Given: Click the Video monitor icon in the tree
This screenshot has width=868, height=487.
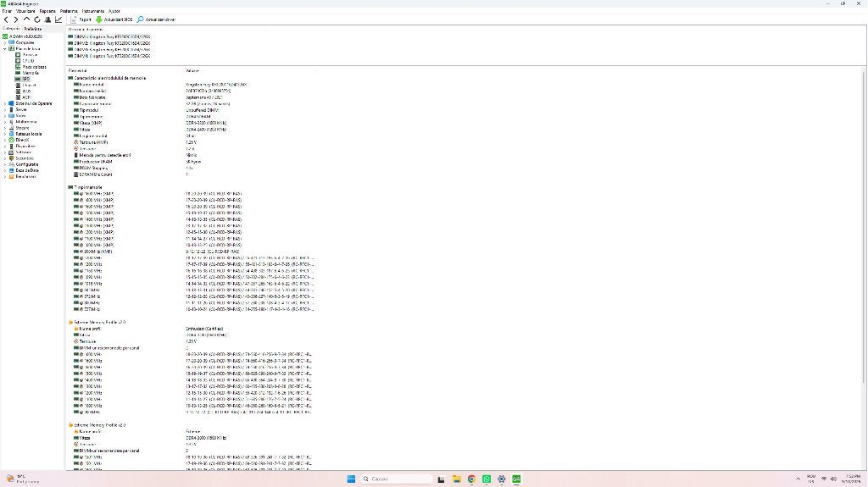Looking at the screenshot, I should tap(11, 116).
